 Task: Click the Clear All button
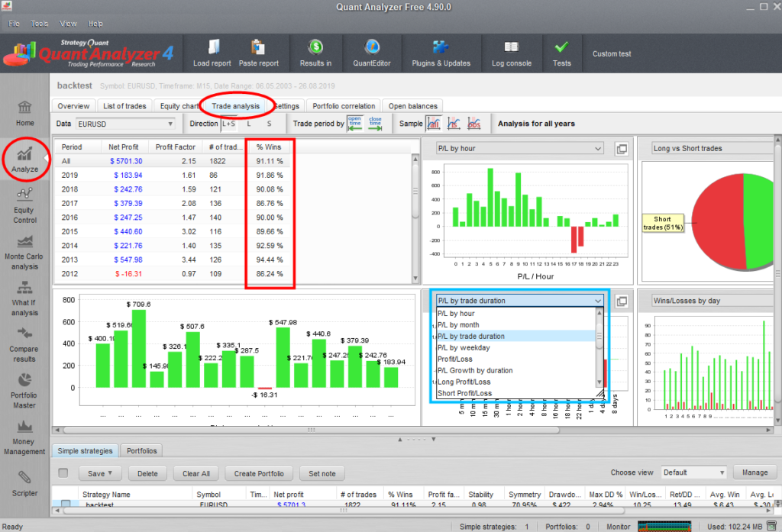(196, 473)
